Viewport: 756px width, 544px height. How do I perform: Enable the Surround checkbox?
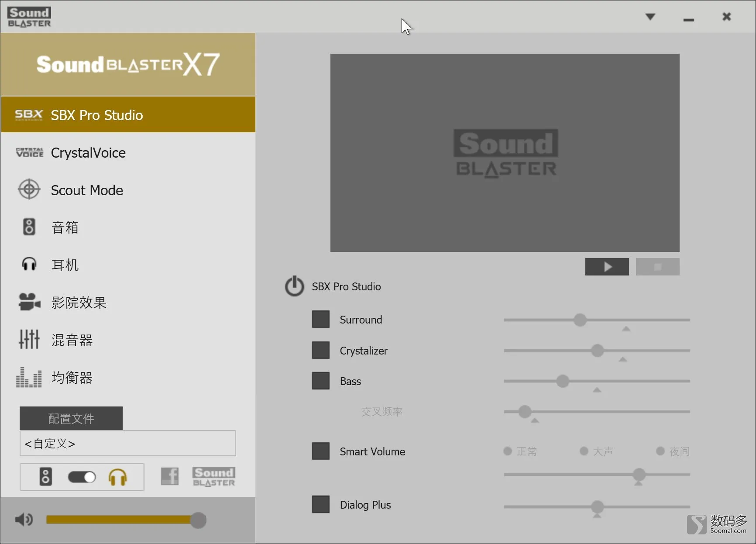[x=321, y=320]
